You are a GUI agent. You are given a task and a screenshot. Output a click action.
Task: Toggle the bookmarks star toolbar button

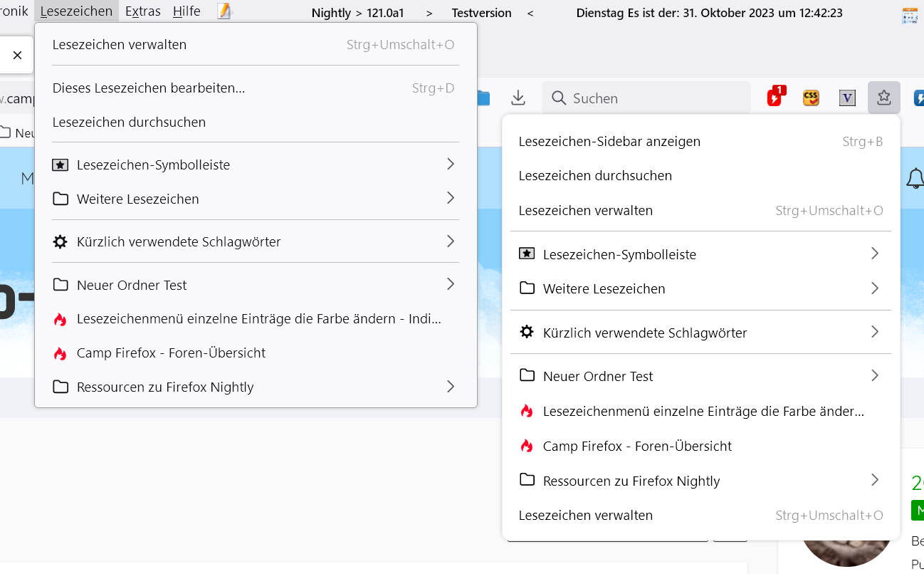884,98
